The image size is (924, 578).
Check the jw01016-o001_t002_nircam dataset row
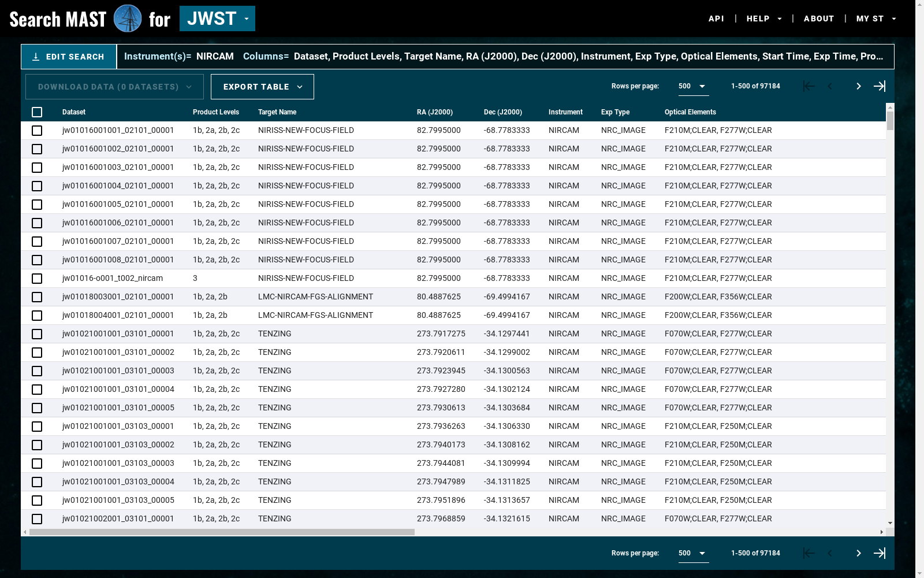(x=37, y=279)
